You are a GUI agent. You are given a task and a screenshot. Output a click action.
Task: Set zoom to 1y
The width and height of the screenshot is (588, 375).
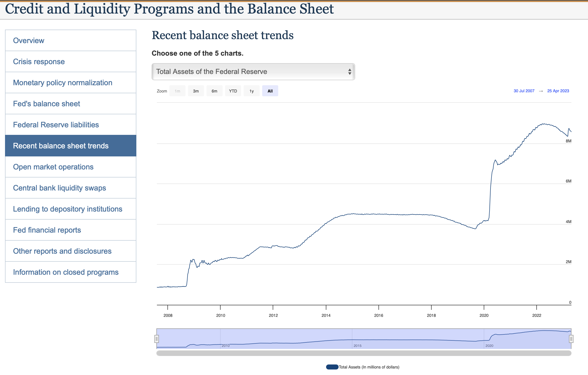pos(251,91)
